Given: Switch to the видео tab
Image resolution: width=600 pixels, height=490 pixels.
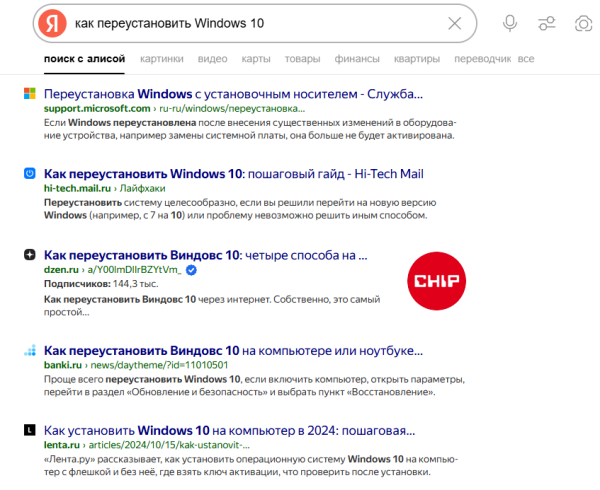Looking at the screenshot, I should coord(212,59).
